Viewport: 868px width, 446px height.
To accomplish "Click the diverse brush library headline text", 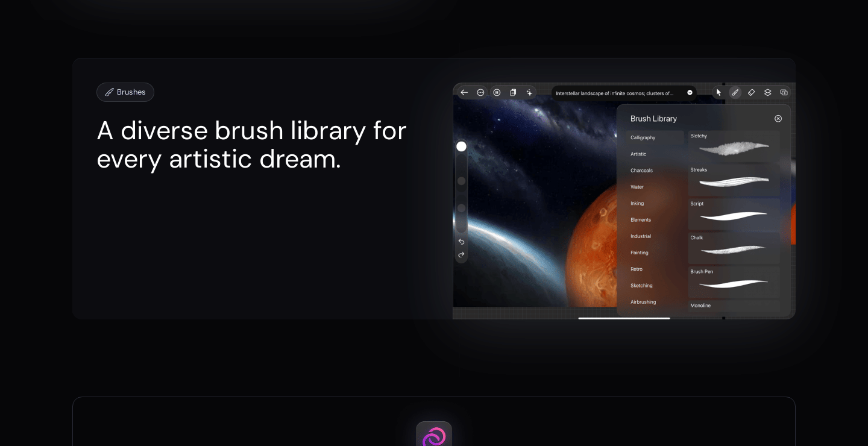I will [x=252, y=145].
